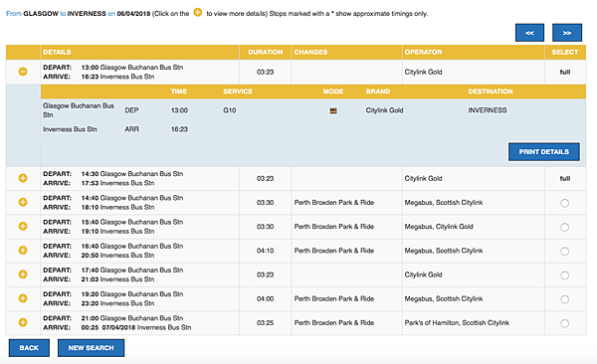
Task: Click the DURATION column header
Action: point(266,52)
